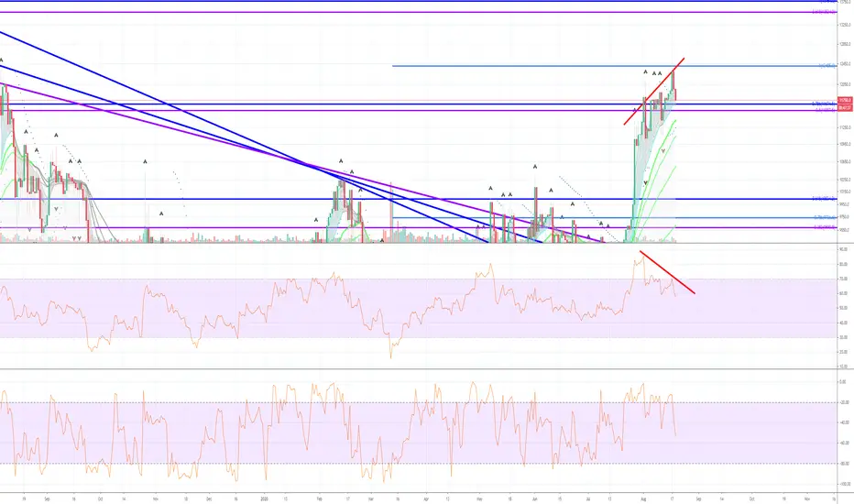
Task: Click the -80.00 label on the bottom scale
Action: (844, 464)
